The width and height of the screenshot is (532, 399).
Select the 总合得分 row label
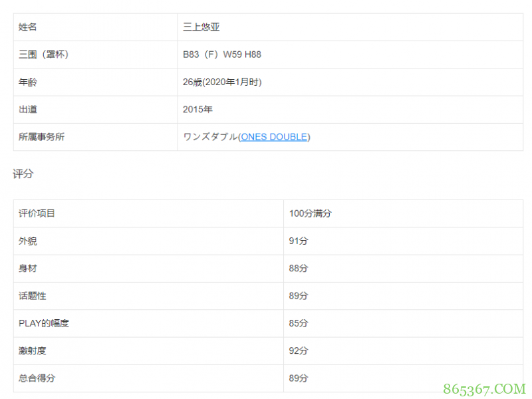click(x=37, y=378)
